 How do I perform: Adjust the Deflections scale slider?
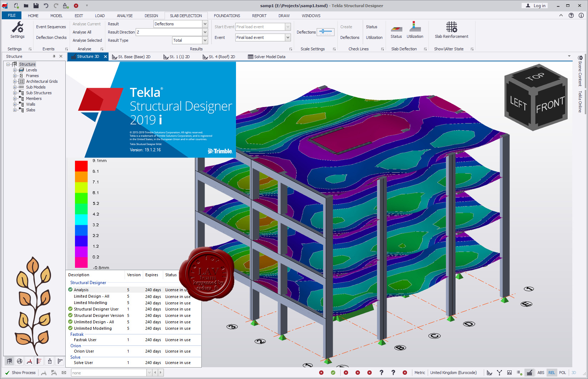325,32
